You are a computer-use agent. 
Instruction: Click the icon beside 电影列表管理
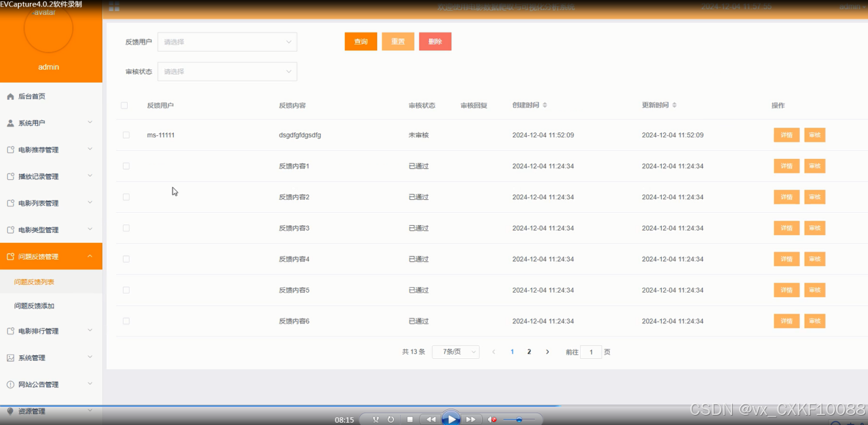[x=10, y=203]
